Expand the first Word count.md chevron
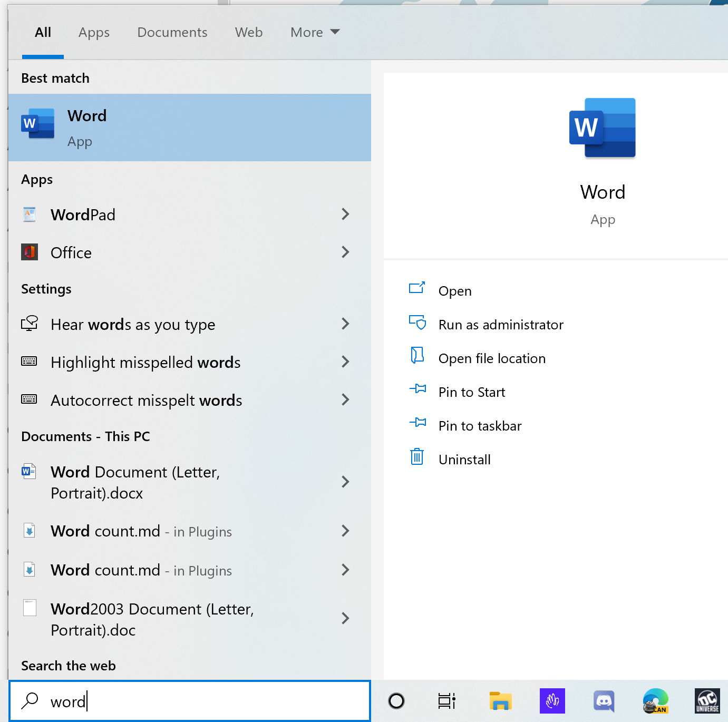This screenshot has width=728, height=722. coord(345,531)
